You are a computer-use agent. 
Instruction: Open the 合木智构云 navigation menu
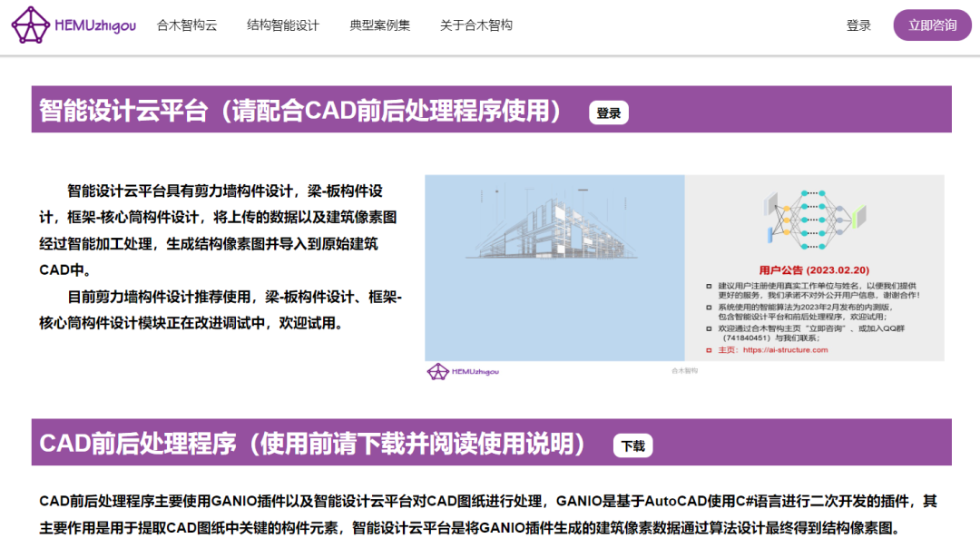pos(187,25)
